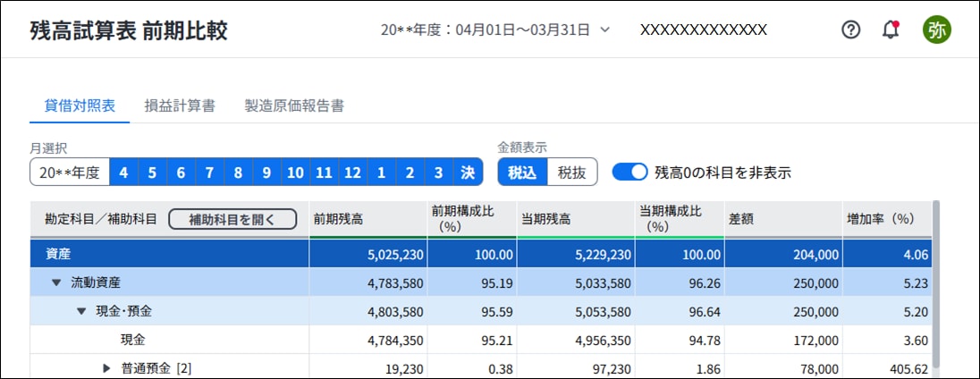
Task: Collapse the 流動資産 row
Action: click(x=56, y=282)
